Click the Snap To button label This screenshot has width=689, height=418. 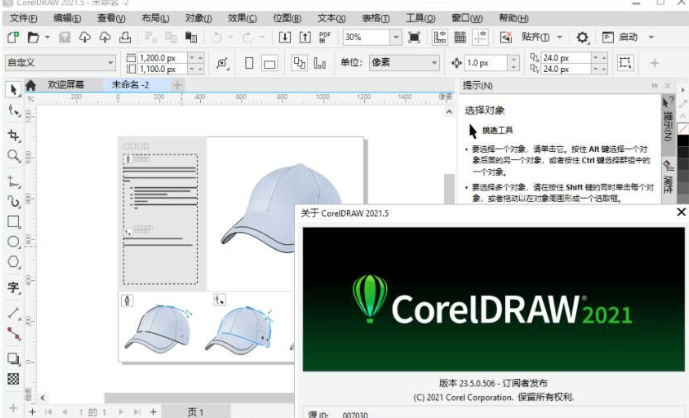tap(536, 37)
